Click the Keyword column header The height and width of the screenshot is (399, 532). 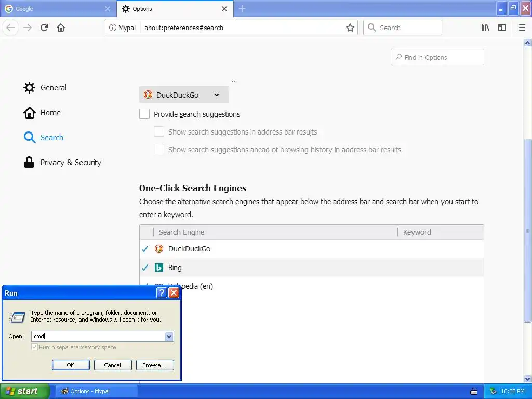pos(441,232)
